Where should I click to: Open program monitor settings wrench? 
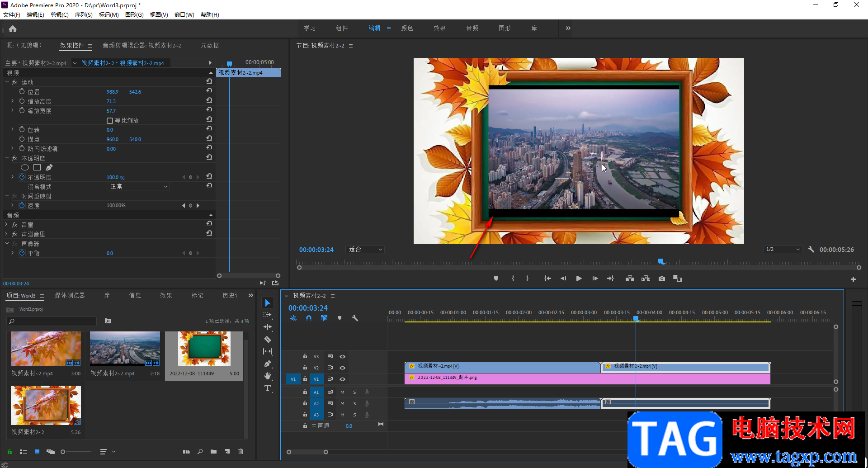(x=811, y=249)
